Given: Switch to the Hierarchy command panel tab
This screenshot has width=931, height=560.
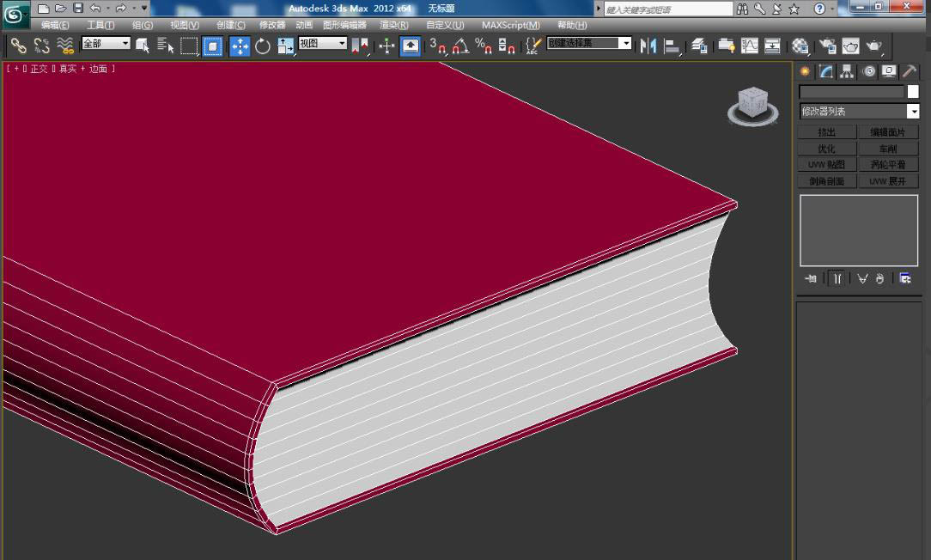Looking at the screenshot, I should pos(847,71).
